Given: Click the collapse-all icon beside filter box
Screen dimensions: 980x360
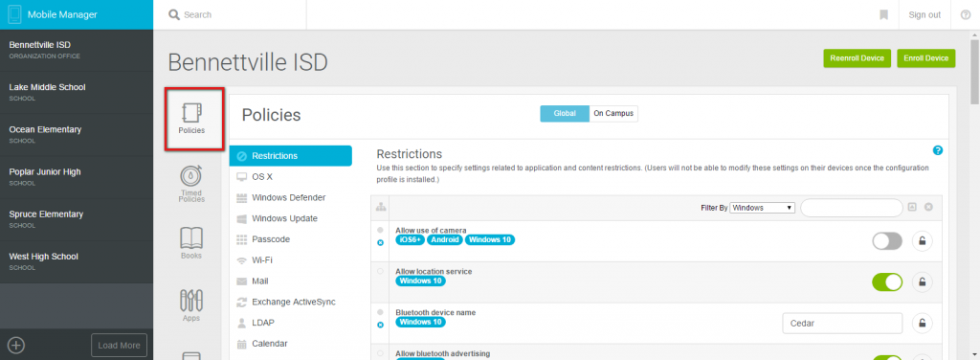Looking at the screenshot, I should 912,207.
